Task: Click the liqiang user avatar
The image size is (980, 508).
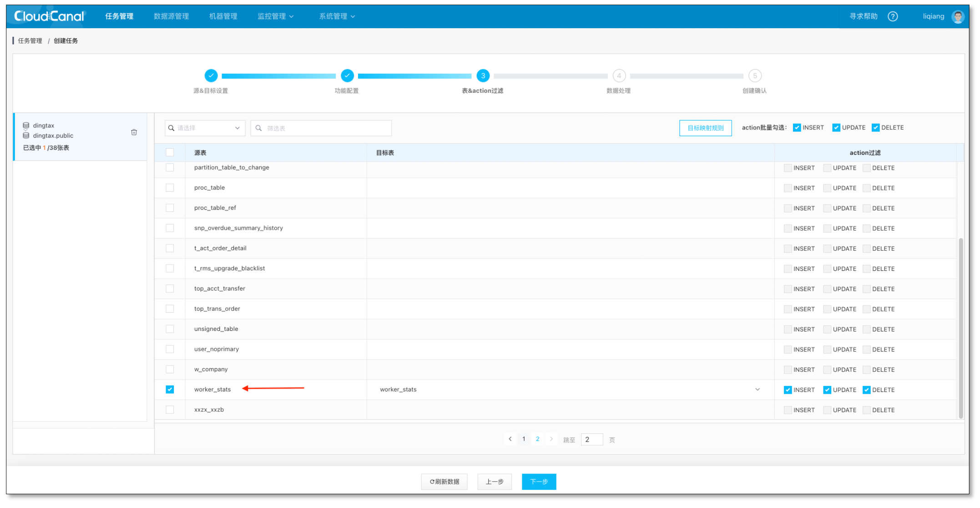Action: [958, 16]
